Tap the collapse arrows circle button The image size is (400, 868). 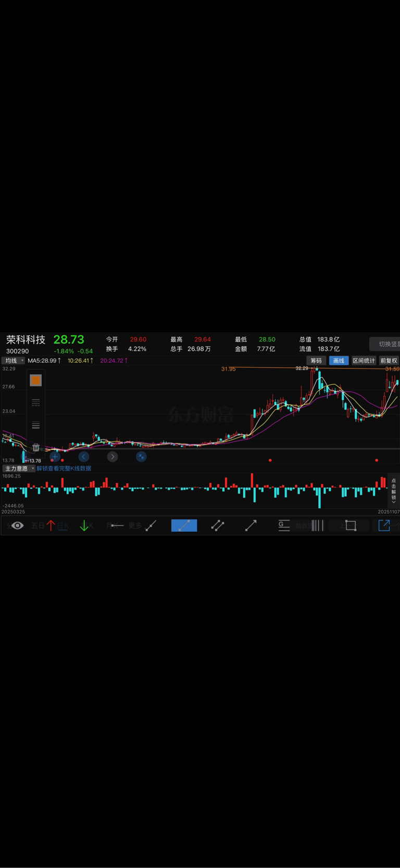pyautogui.click(x=141, y=457)
